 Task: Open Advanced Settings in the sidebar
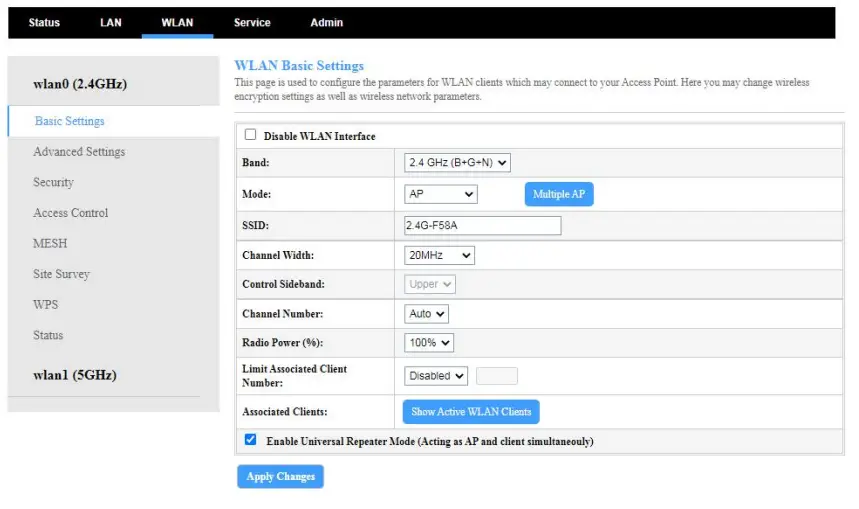point(79,152)
